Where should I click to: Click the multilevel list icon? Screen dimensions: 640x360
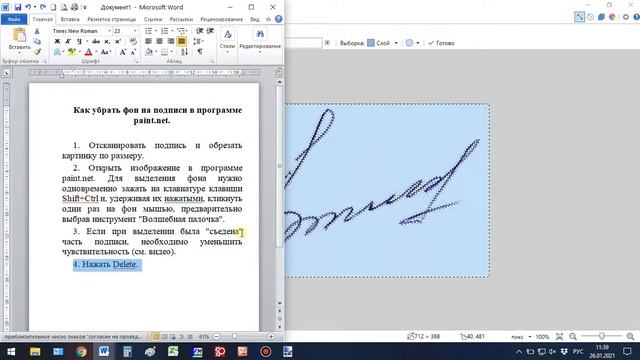[x=182, y=31]
